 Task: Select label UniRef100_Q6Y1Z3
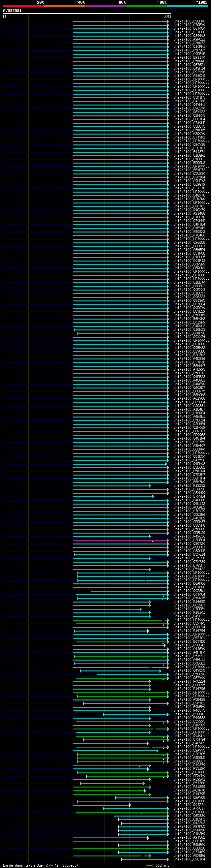tap(190, 112)
